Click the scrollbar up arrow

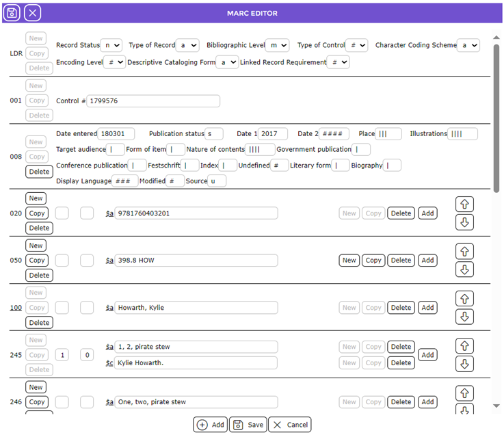click(x=496, y=38)
